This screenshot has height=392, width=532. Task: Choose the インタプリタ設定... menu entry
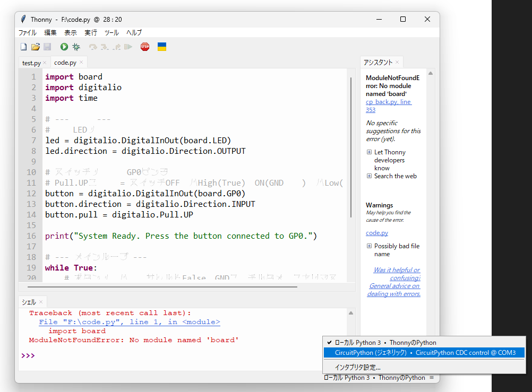pos(357,367)
